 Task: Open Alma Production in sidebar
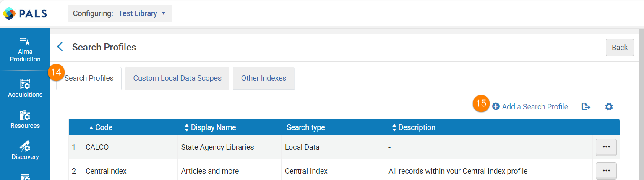tap(25, 50)
